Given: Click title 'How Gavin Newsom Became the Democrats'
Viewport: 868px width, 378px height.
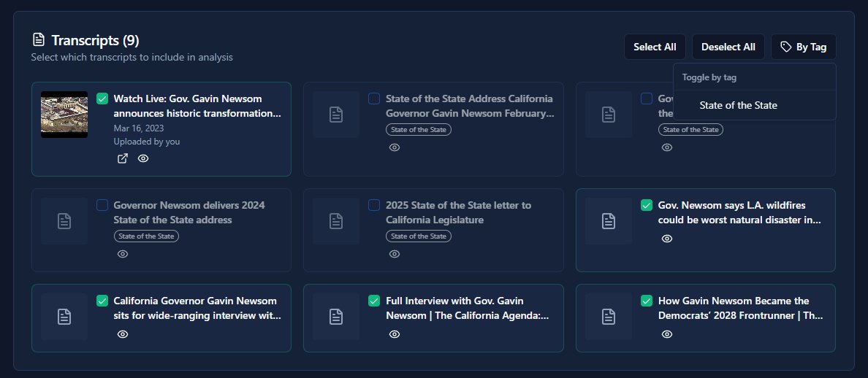Looking at the screenshot, I should 741,309.
